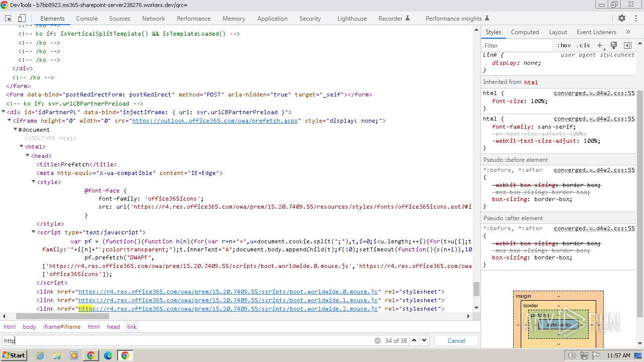644x362 pixels.
Task: Open the Lighthouse tab
Action: [x=352, y=18]
